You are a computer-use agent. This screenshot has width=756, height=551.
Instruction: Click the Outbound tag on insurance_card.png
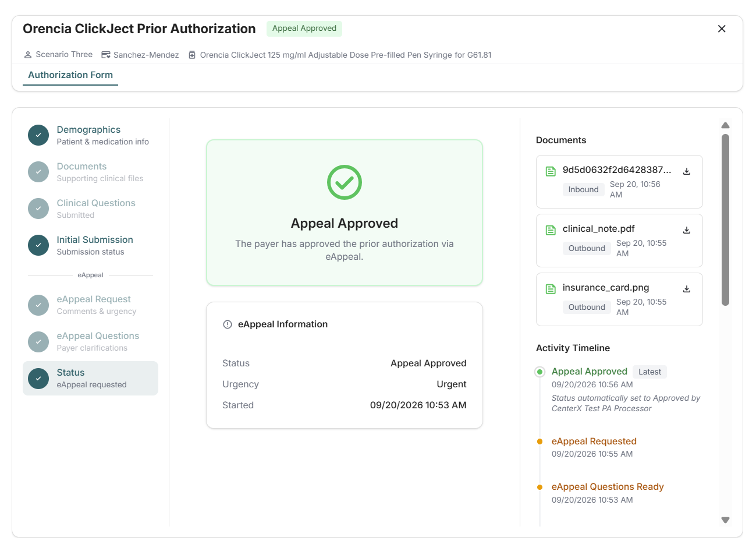(x=587, y=307)
